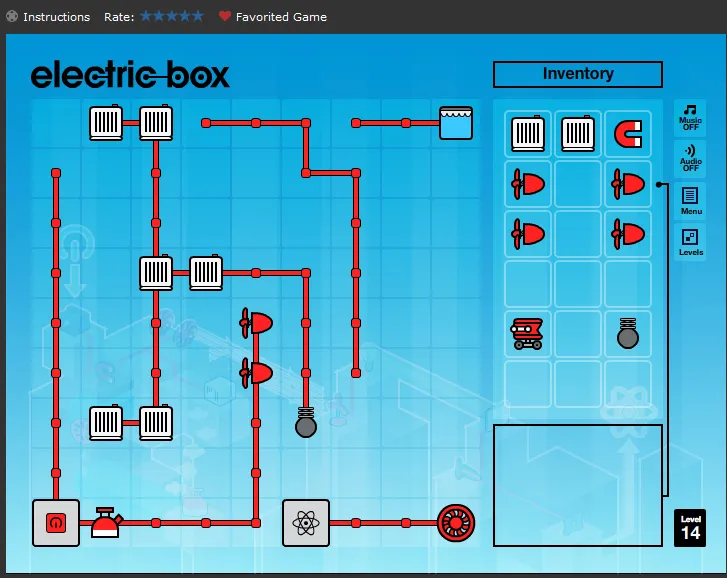Select the top-left fan in the inventory
The height and width of the screenshot is (578, 727).
coord(528,184)
